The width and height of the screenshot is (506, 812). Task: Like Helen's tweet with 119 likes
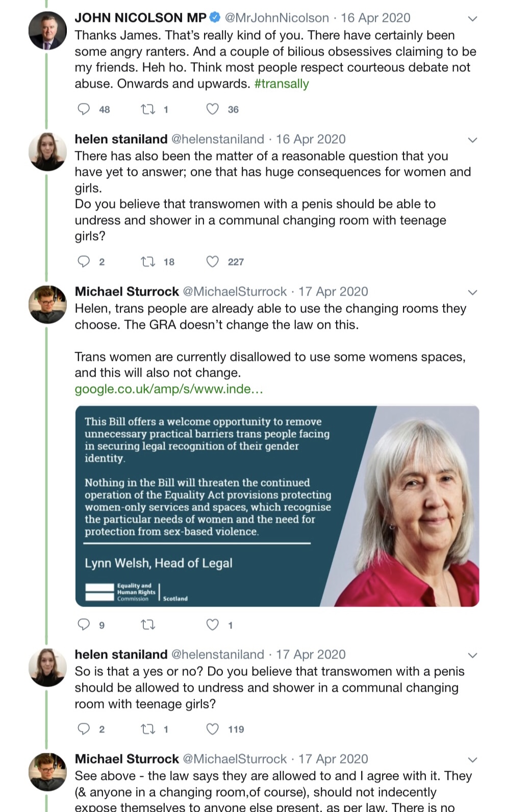[x=213, y=729]
